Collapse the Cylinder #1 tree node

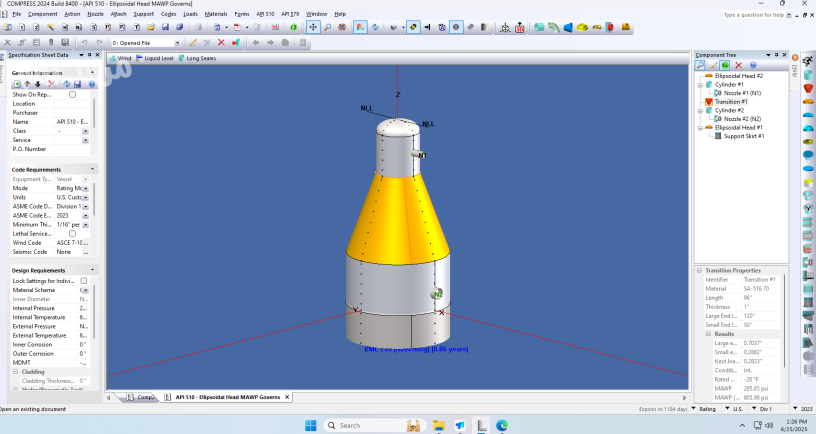click(x=701, y=85)
